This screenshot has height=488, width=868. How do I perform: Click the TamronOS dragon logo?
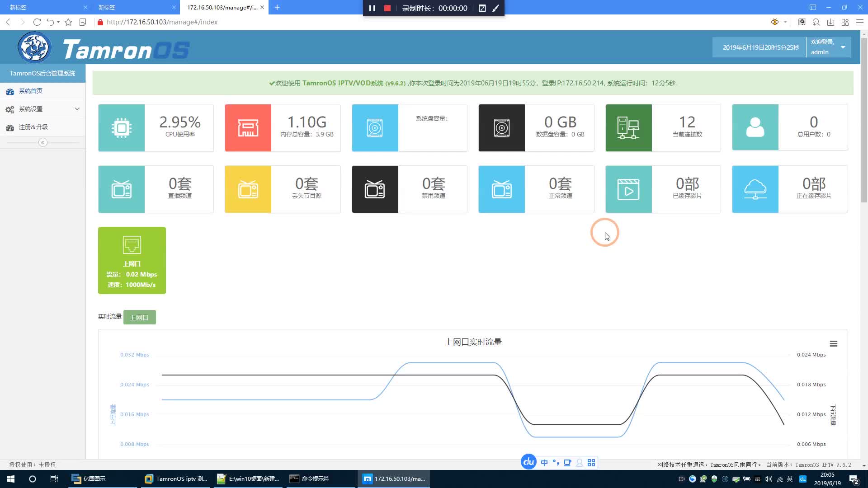34,47
